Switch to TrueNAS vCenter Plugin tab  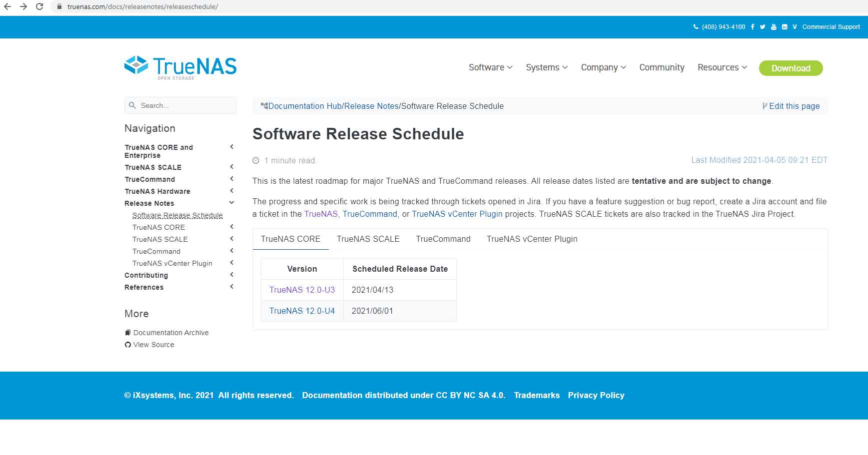[x=532, y=239]
